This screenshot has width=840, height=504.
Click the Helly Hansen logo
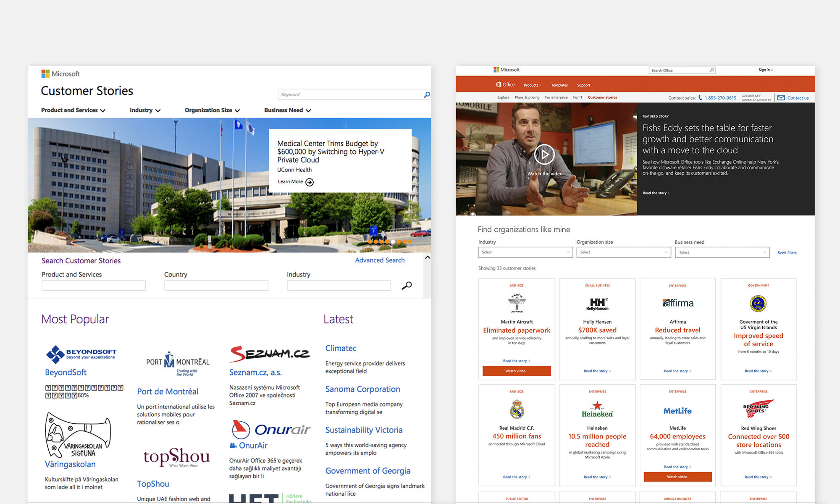pyautogui.click(x=597, y=304)
